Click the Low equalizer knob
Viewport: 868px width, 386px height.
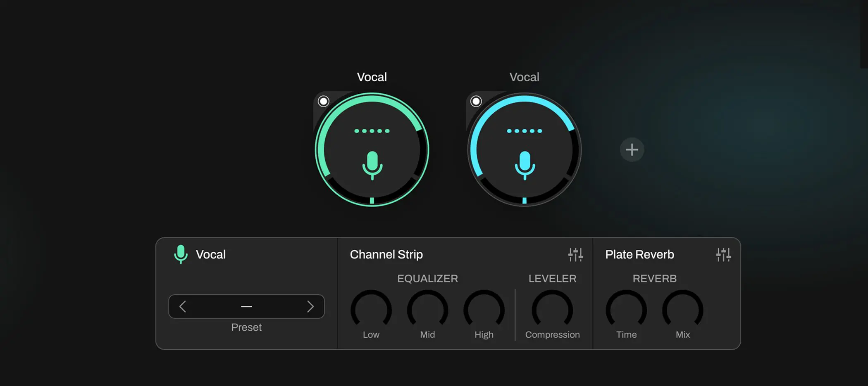(x=371, y=310)
